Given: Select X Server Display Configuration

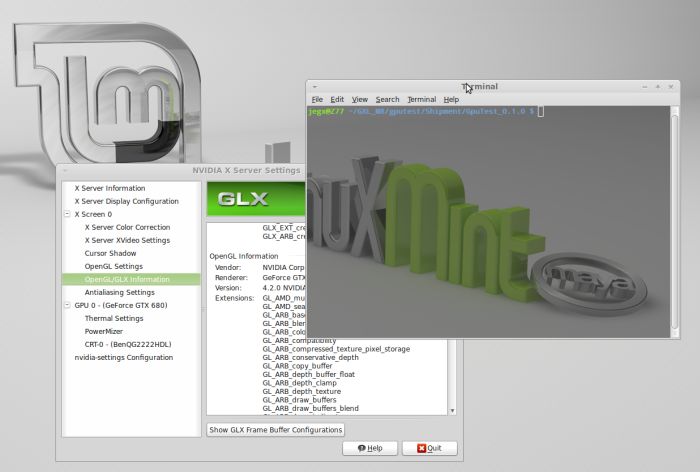Looking at the screenshot, I should tap(126, 201).
